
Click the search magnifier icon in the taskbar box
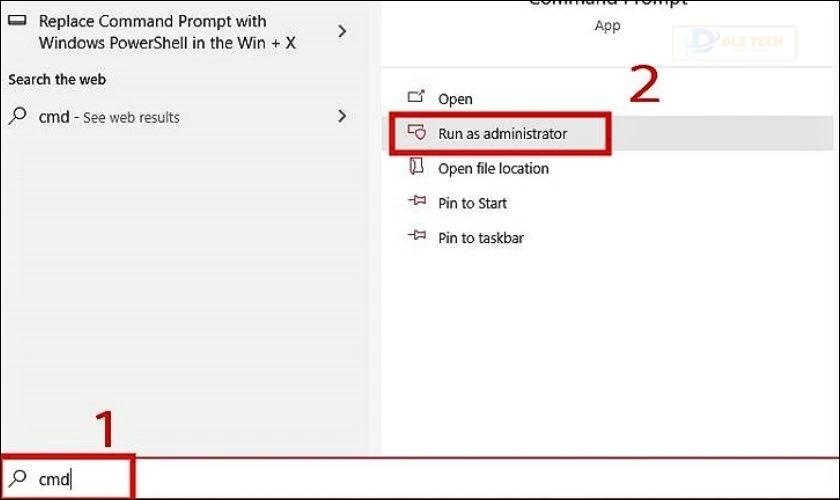[x=18, y=479]
